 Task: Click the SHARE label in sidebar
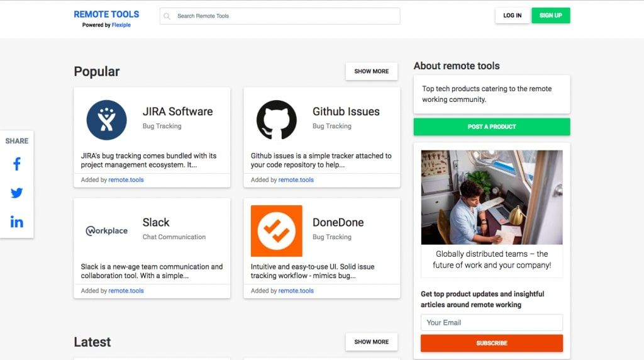pyautogui.click(x=17, y=141)
